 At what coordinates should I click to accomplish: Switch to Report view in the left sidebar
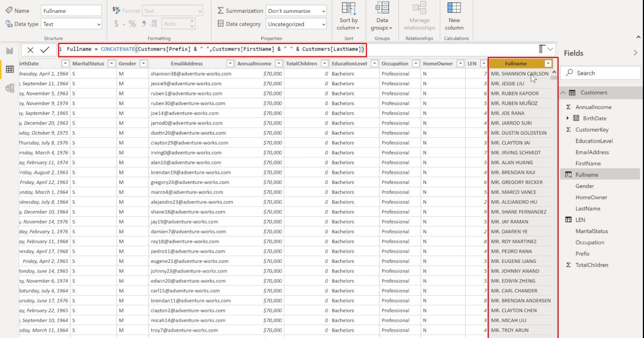pyautogui.click(x=9, y=49)
